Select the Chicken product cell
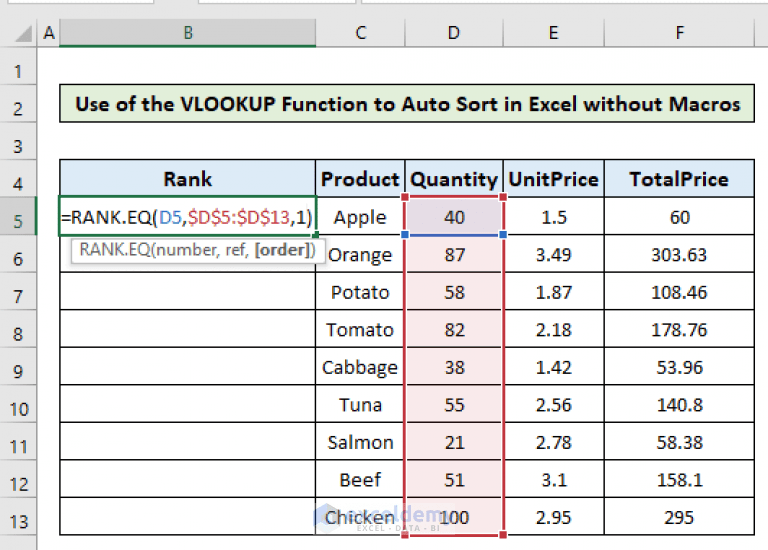The image size is (768, 550). 360,517
